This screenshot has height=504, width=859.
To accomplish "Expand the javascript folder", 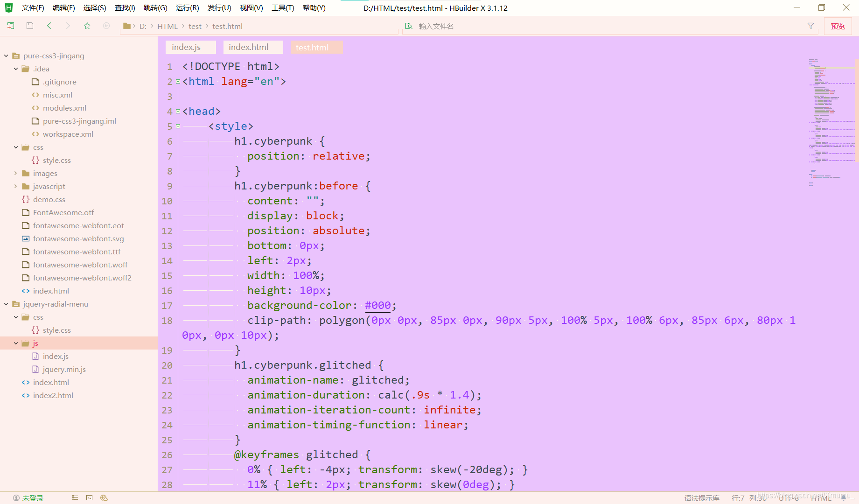I will coord(16,186).
